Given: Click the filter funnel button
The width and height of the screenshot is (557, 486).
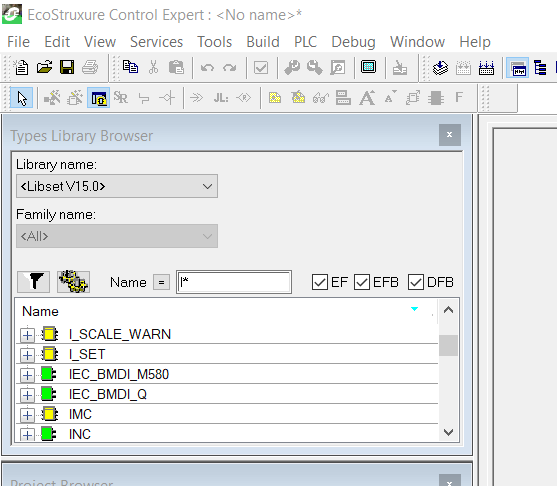Looking at the screenshot, I should coord(33,282).
